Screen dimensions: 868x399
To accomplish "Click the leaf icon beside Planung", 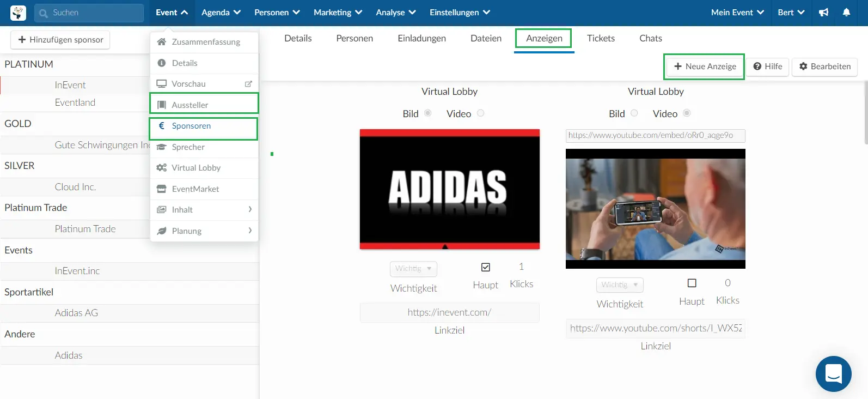I will [x=161, y=231].
